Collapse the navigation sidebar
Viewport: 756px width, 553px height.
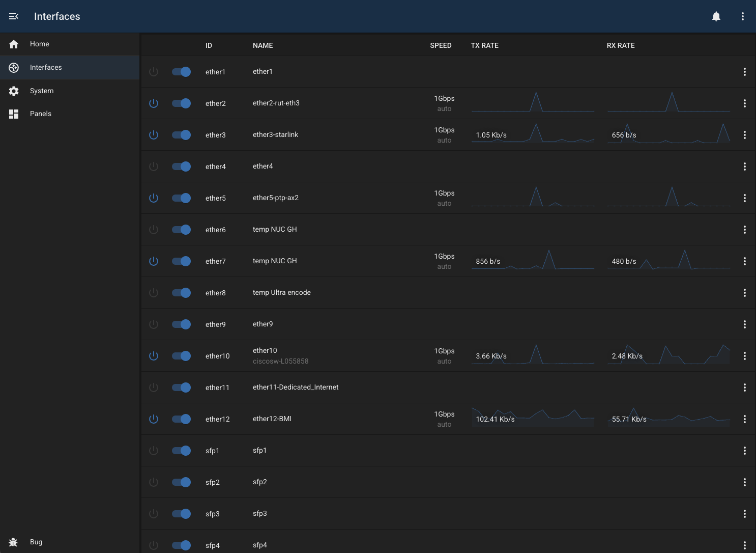coord(13,16)
